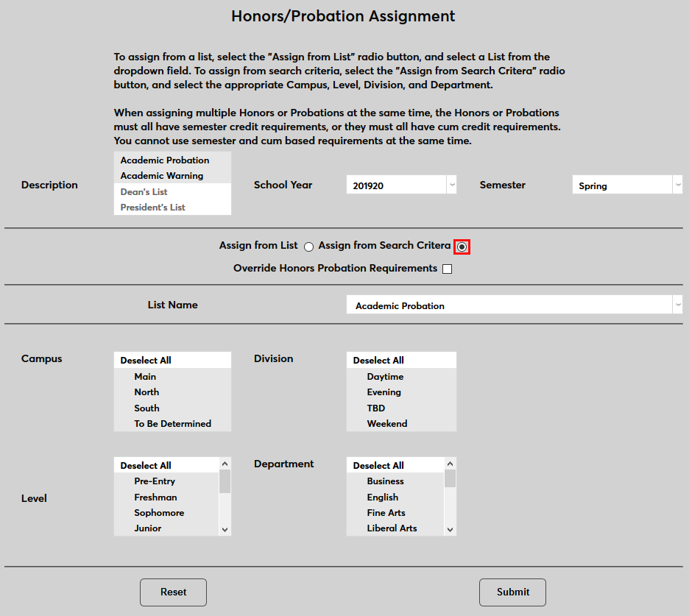Screen dimensions: 689x616
Task: Select the "Assign from List" radio button
Action: click(308, 247)
